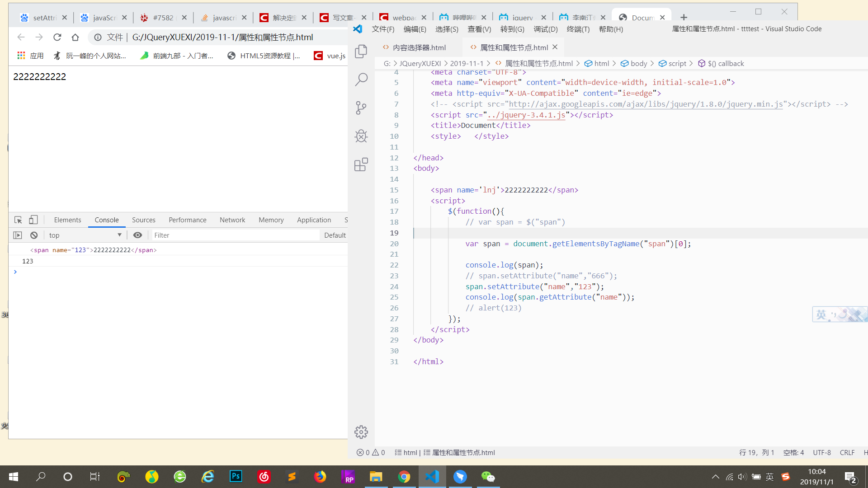Expand breadcrumb item 'html'

tap(597, 63)
